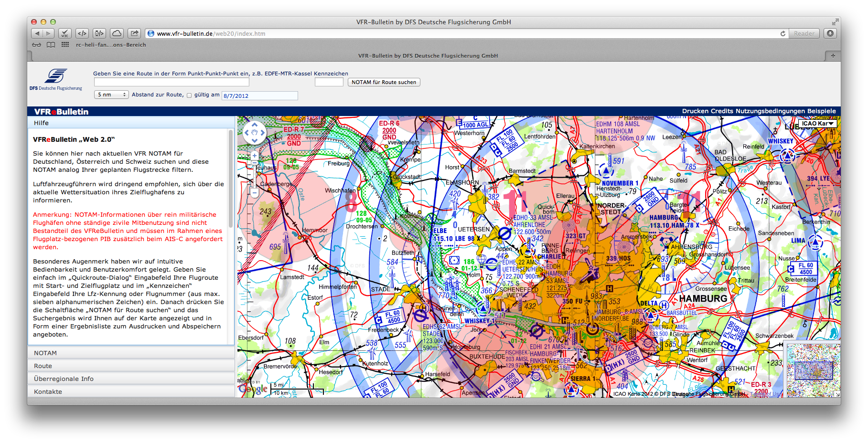Open the Beispiele menu item
The width and height of the screenshot is (868, 443).
coord(822,111)
